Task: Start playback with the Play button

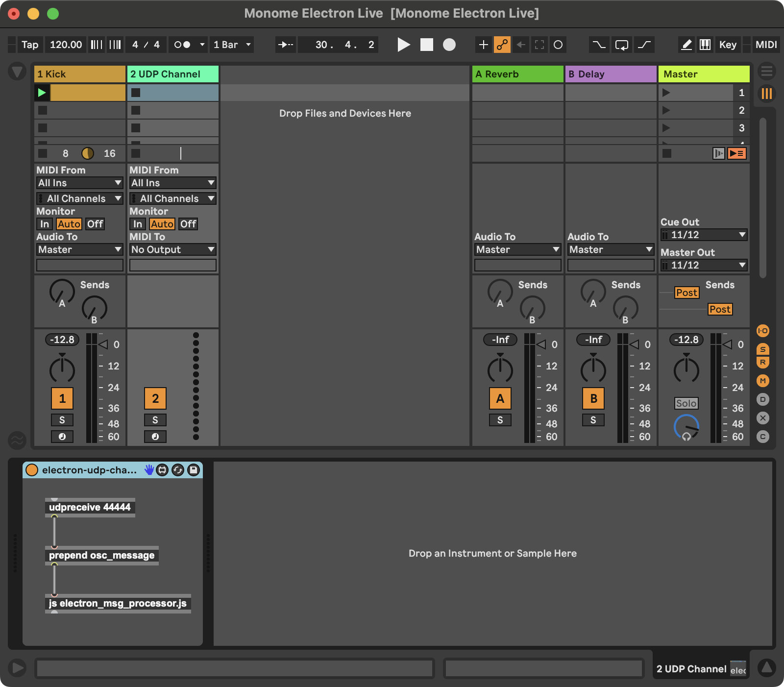Action: (x=403, y=45)
